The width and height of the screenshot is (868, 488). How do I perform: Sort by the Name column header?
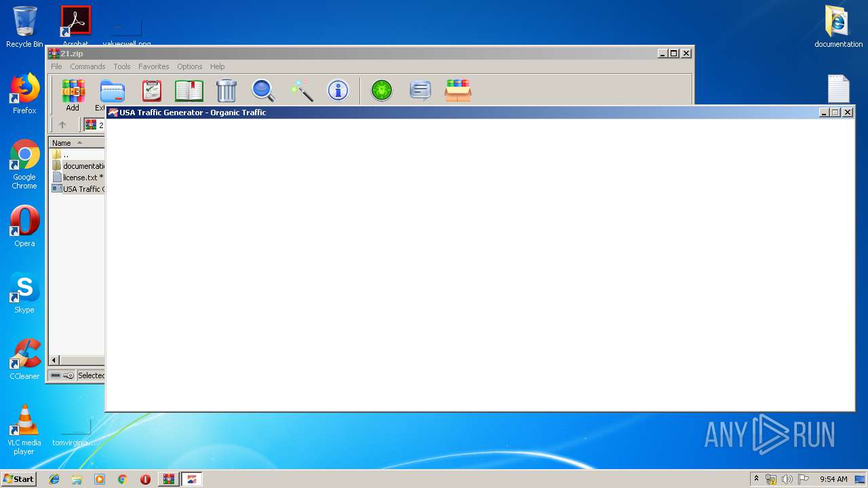click(x=77, y=143)
